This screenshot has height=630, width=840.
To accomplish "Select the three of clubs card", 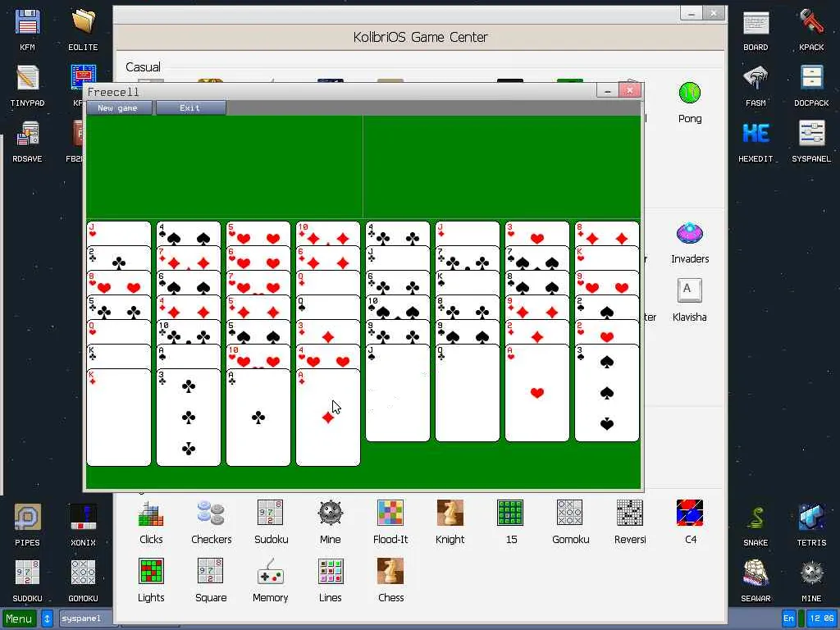I will (189, 418).
